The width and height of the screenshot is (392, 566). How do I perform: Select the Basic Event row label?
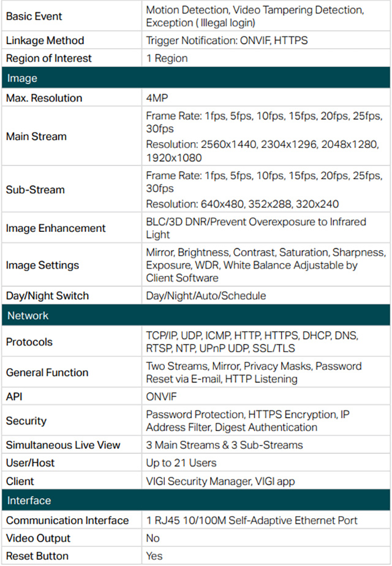[34, 16]
